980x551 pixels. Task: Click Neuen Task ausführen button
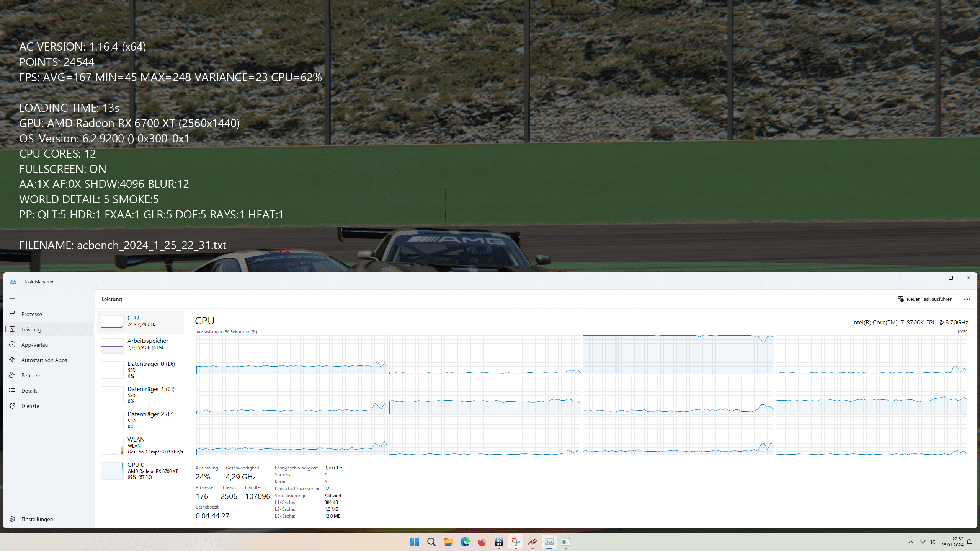coord(925,299)
